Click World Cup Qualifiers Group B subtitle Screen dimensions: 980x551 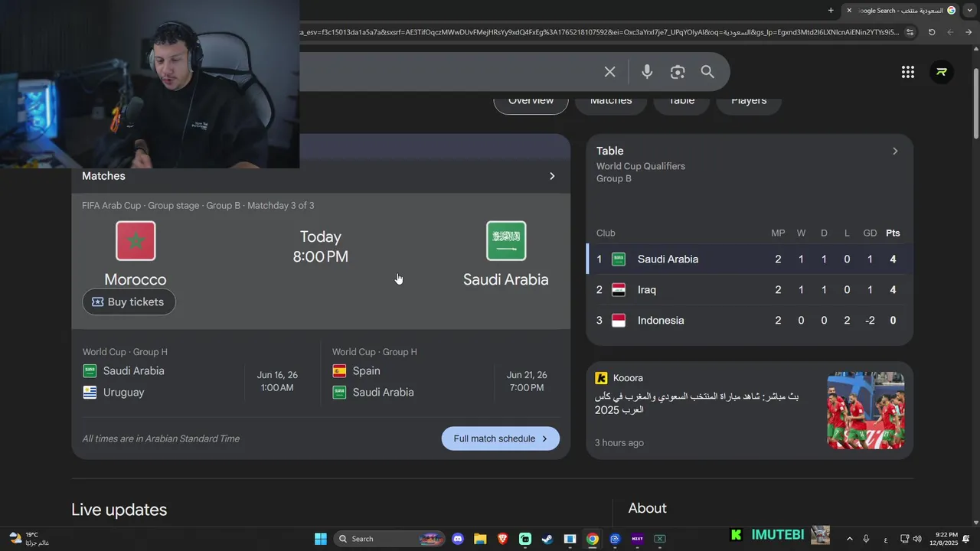tap(641, 172)
